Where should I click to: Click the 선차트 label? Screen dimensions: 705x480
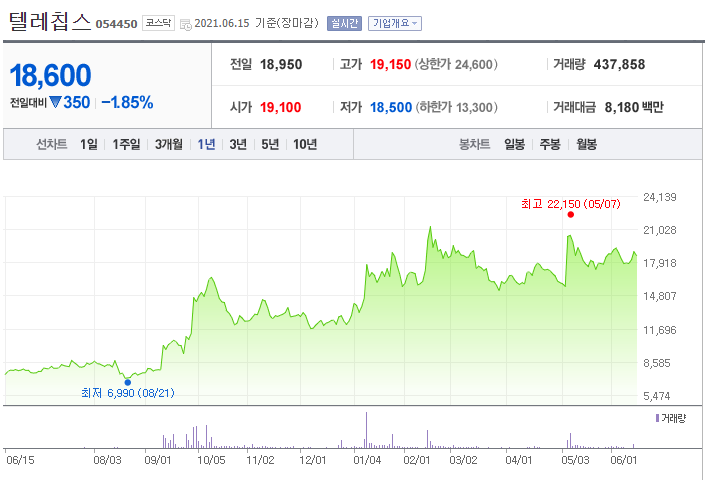click(52, 144)
